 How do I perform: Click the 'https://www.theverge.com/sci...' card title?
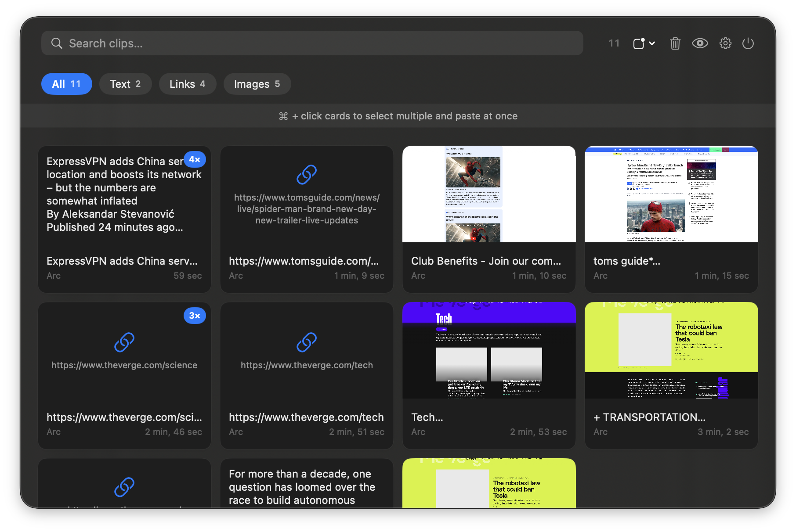tap(124, 417)
